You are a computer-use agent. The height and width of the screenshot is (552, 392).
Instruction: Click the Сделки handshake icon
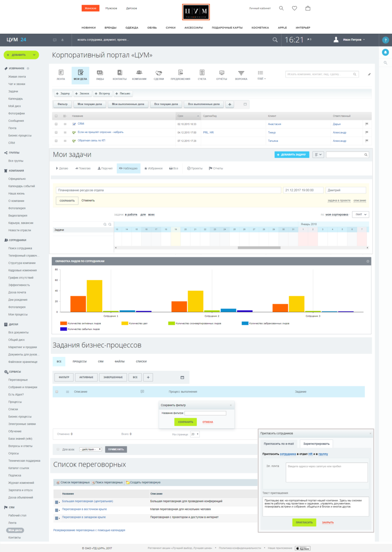[159, 73]
